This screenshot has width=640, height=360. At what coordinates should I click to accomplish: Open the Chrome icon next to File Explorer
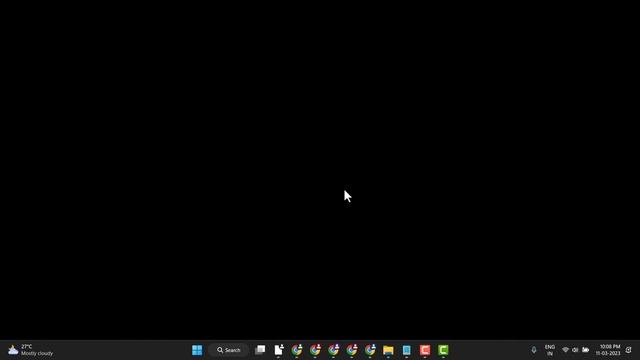pos(370,350)
